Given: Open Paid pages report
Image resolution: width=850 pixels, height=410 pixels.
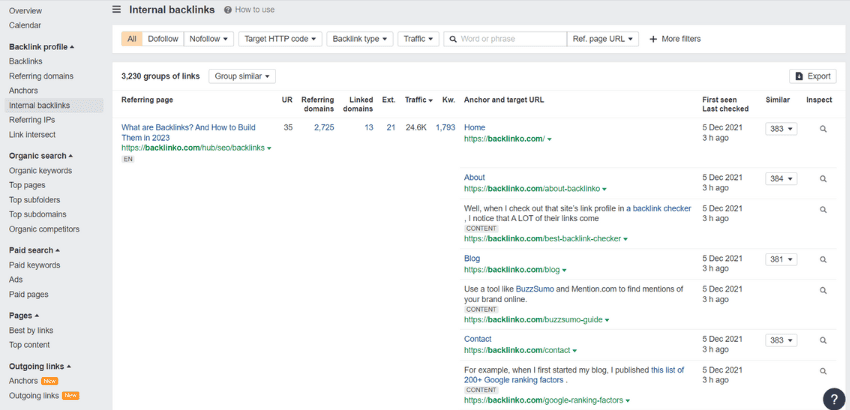Looking at the screenshot, I should [x=29, y=295].
